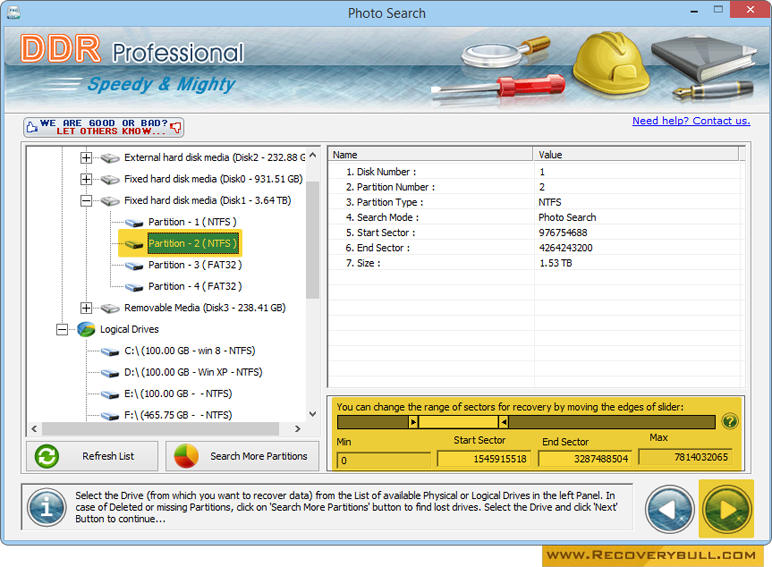
Task: Expand External hard disk media Disk2 node
Action: [x=86, y=158]
